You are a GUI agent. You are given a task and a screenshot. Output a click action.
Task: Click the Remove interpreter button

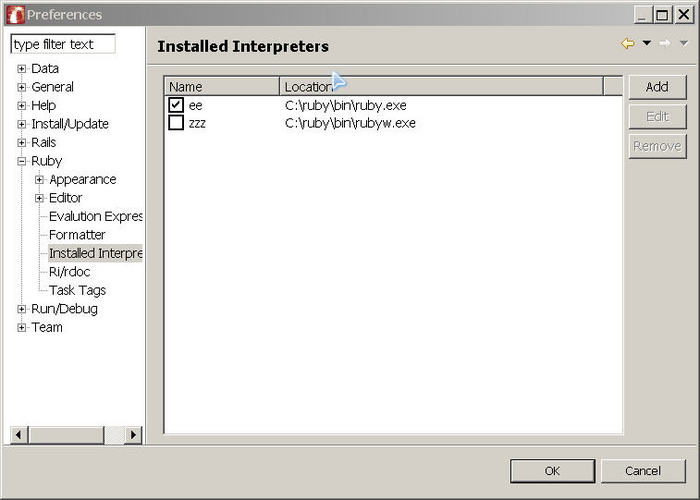pyautogui.click(x=657, y=146)
